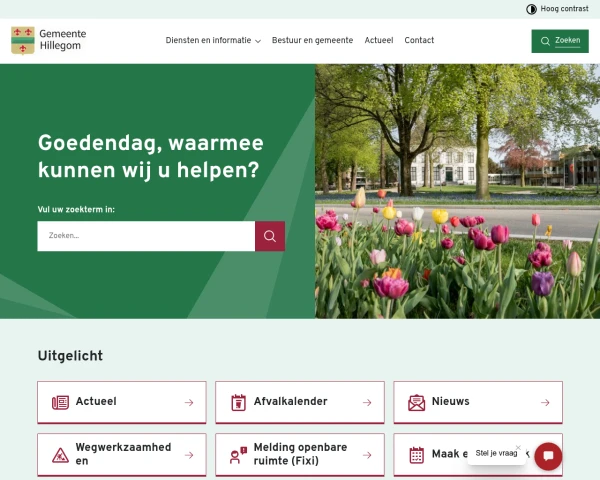Viewport: 600px width, 480px height.
Task: Click the roadworks warning icon on Wegwerkzaamheden card
Action: tap(60, 456)
